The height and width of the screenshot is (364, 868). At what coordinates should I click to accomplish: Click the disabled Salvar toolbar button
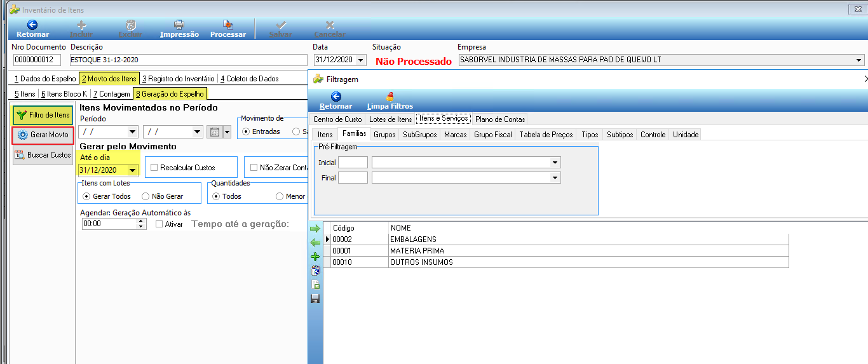tap(281, 29)
